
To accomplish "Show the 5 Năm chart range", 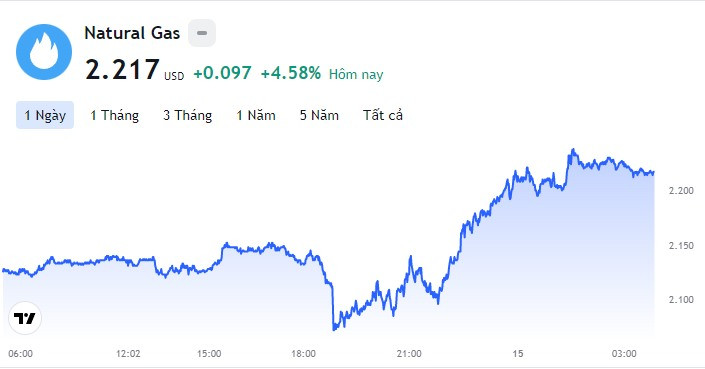I will [x=319, y=115].
